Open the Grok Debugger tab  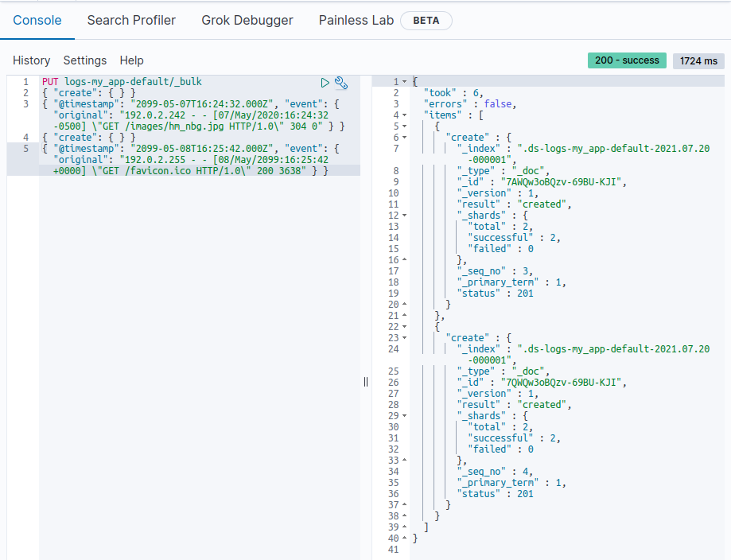[x=247, y=20]
